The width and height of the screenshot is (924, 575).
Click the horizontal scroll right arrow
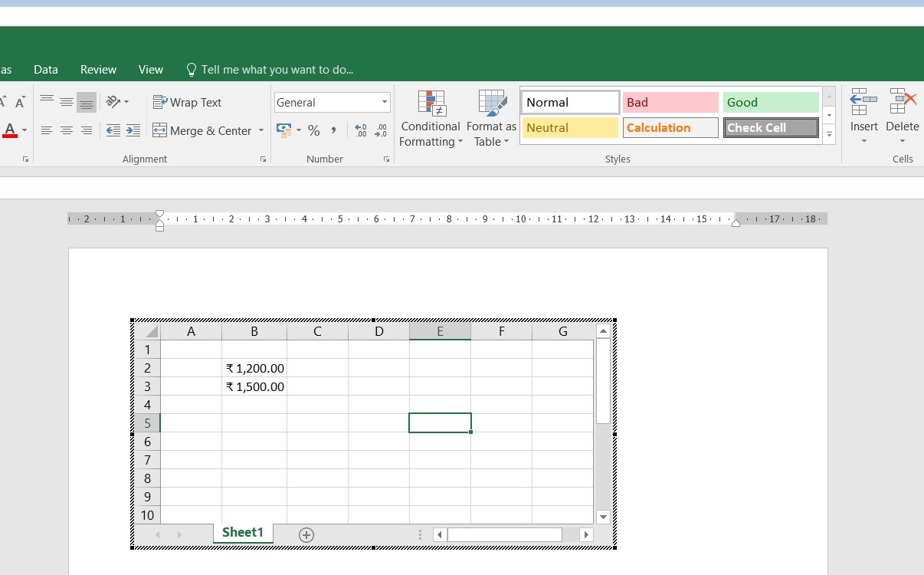[587, 535]
